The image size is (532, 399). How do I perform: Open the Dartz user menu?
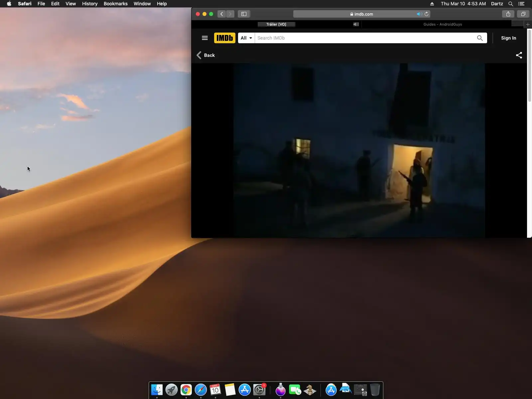497,4
